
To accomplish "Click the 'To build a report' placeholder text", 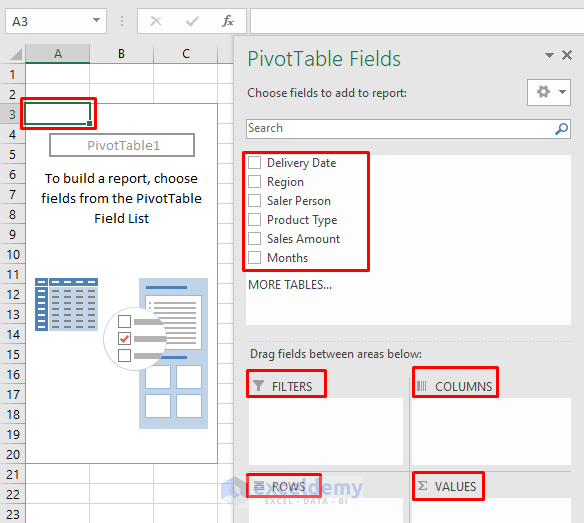I will [x=121, y=199].
